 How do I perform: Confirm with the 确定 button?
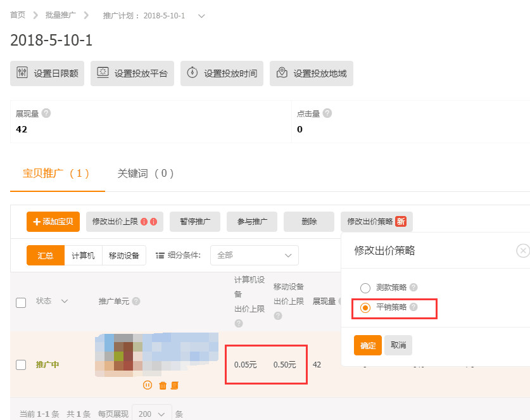pyautogui.click(x=368, y=345)
